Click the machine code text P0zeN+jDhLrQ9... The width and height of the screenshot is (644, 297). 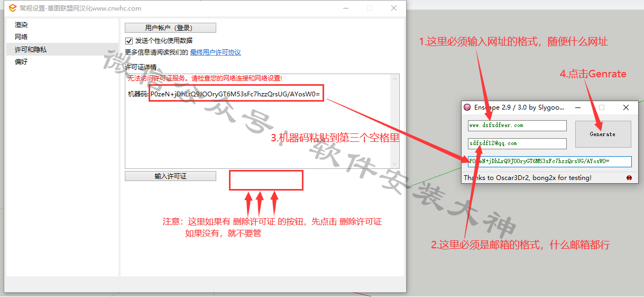click(x=235, y=94)
